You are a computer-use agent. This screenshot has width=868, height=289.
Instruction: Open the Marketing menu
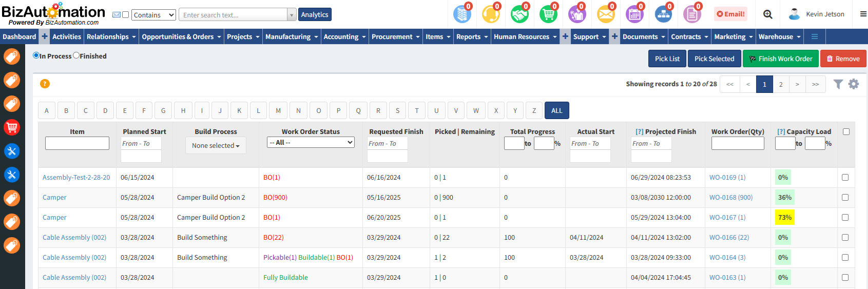[734, 36]
